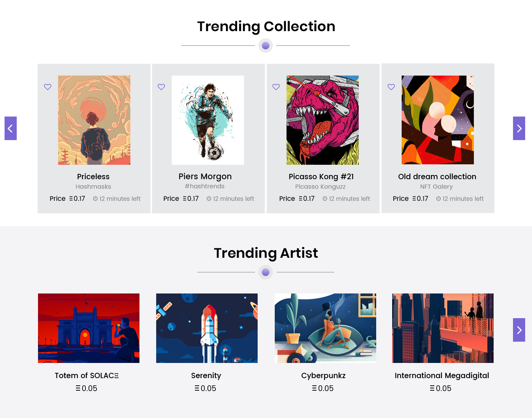Advance Trending Collection carousel to next slide
Viewport: 532px width, 418px height.
tap(519, 128)
